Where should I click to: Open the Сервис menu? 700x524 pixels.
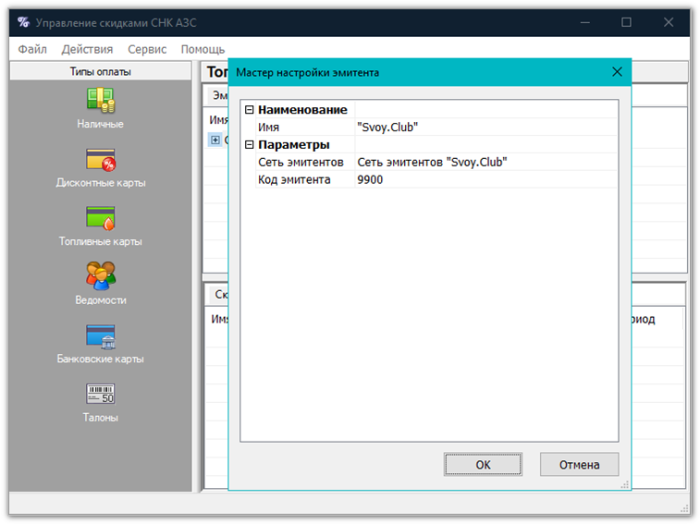point(147,49)
